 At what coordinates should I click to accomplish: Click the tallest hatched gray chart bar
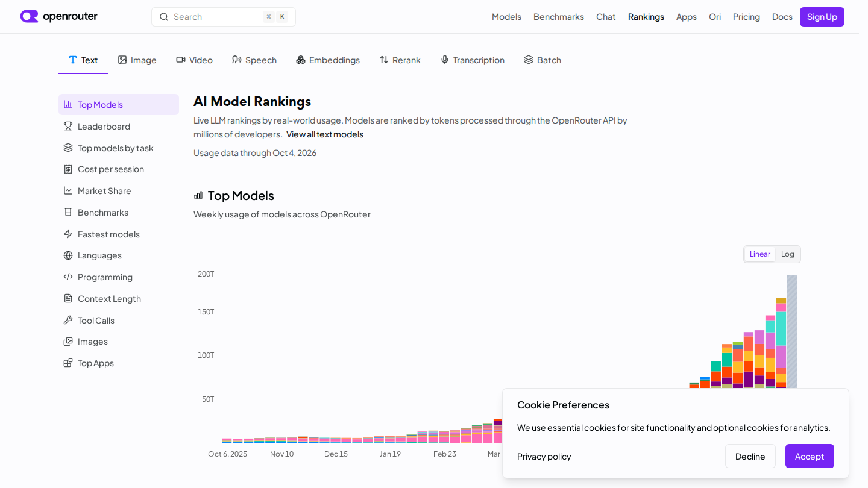coord(792,332)
